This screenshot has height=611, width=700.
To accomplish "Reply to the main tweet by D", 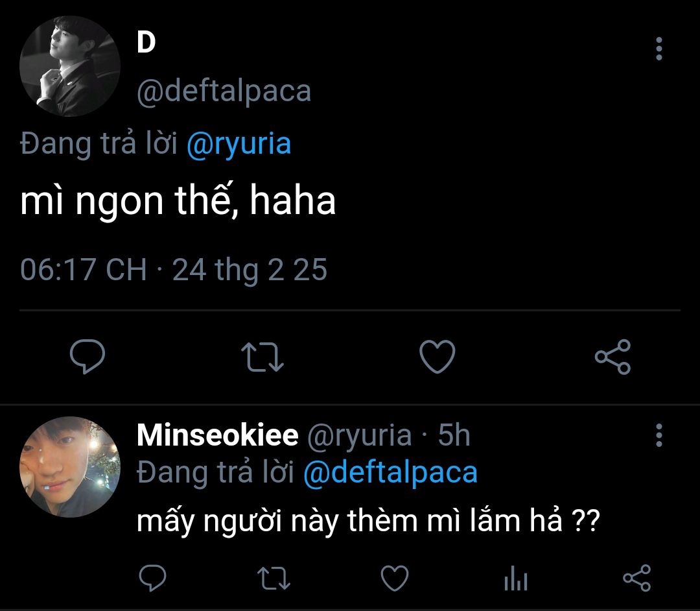I will tap(87, 357).
